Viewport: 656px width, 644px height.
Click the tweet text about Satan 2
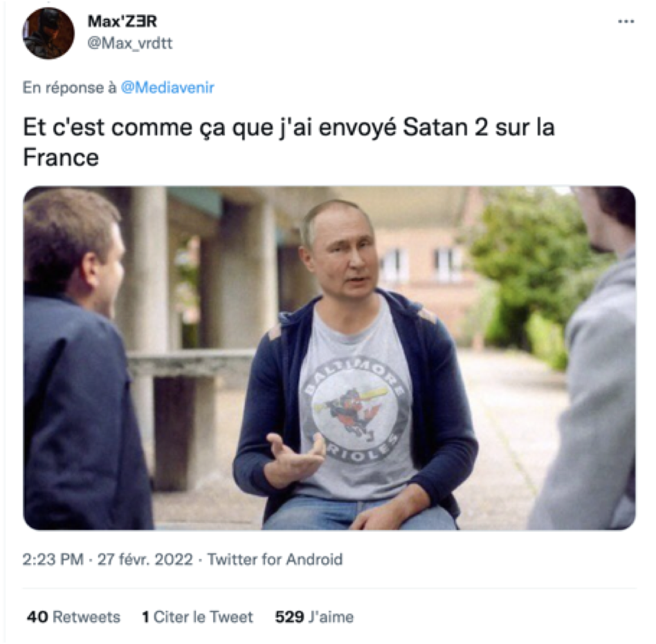pos(289,142)
